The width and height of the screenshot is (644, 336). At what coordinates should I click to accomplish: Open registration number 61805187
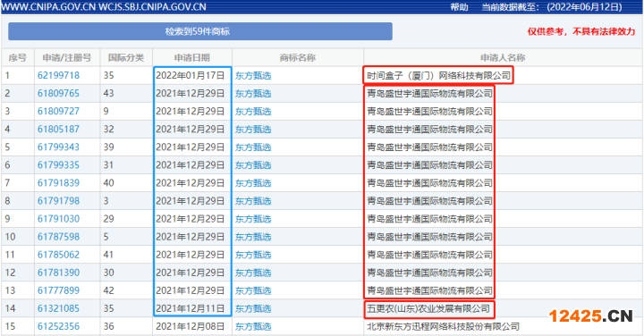click(58, 130)
